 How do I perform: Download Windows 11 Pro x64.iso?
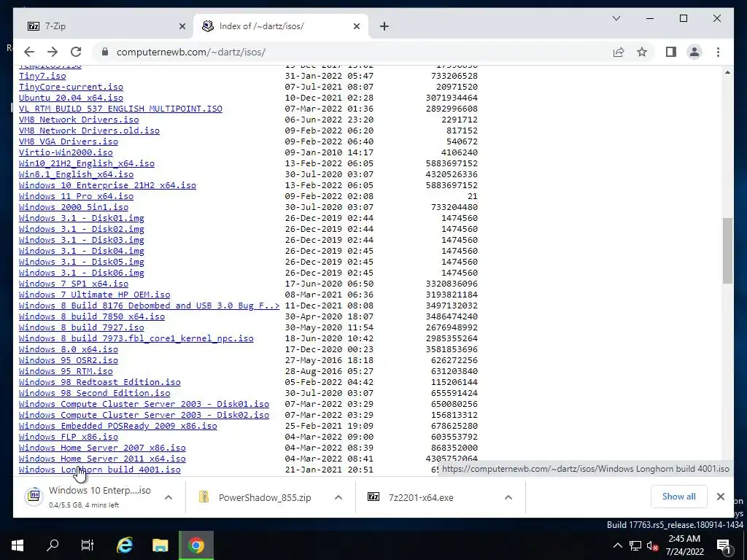point(76,196)
